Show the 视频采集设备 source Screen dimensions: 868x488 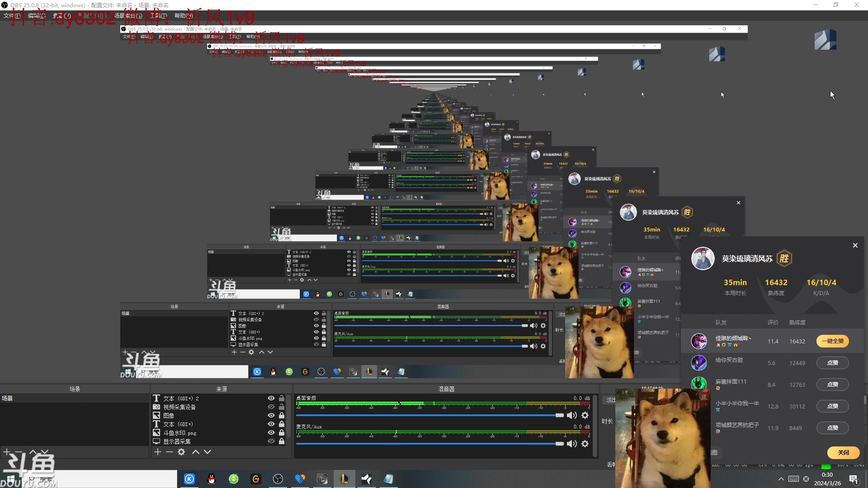click(271, 407)
